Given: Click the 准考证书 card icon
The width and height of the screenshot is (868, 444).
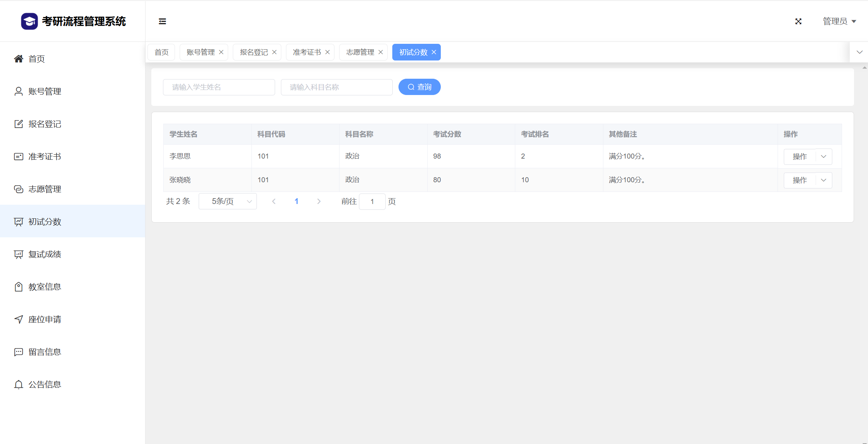Looking at the screenshot, I should click(x=18, y=157).
